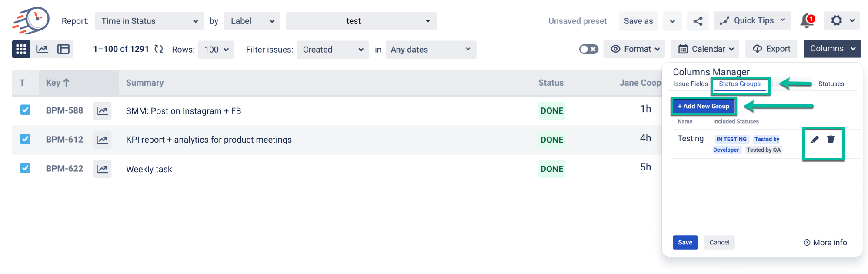Open the settings gear menu
This screenshot has height=274, width=868.
[x=842, y=20]
